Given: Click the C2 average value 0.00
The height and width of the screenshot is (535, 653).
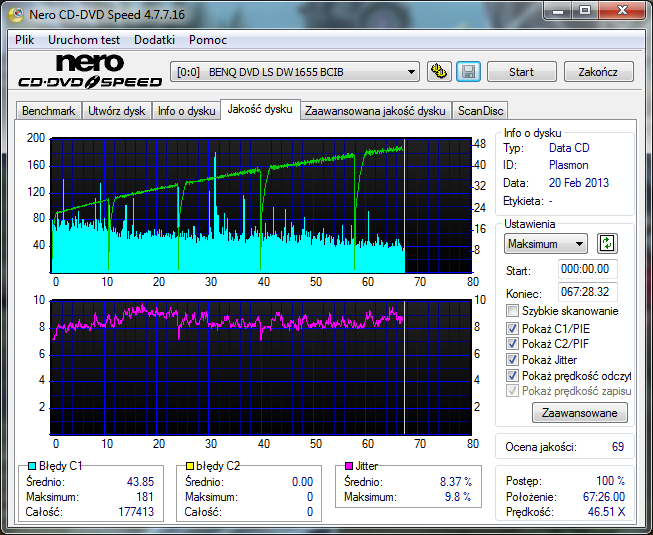Looking at the screenshot, I should pos(302,482).
